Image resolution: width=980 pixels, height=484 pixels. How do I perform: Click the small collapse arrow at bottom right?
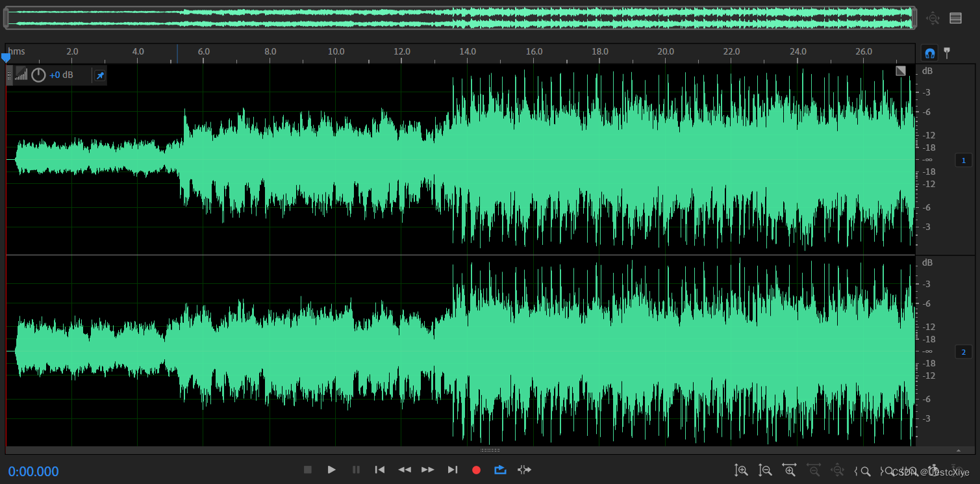click(x=959, y=450)
